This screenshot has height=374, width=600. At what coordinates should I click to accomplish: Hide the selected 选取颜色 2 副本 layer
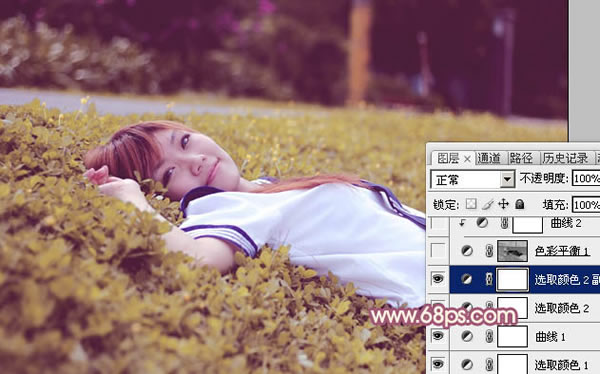438,279
